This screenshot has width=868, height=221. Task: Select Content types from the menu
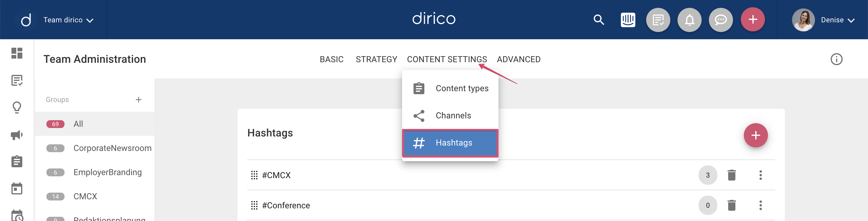pyautogui.click(x=450, y=88)
